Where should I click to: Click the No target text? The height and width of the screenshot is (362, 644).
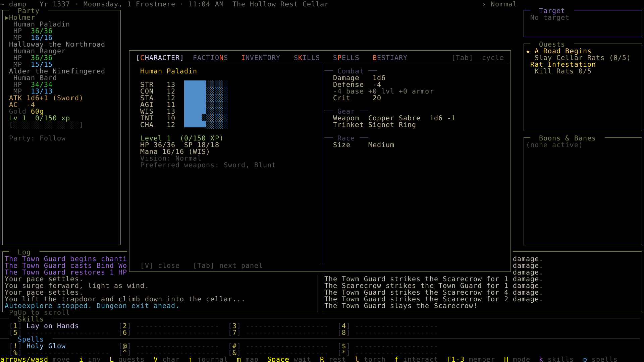(x=549, y=17)
